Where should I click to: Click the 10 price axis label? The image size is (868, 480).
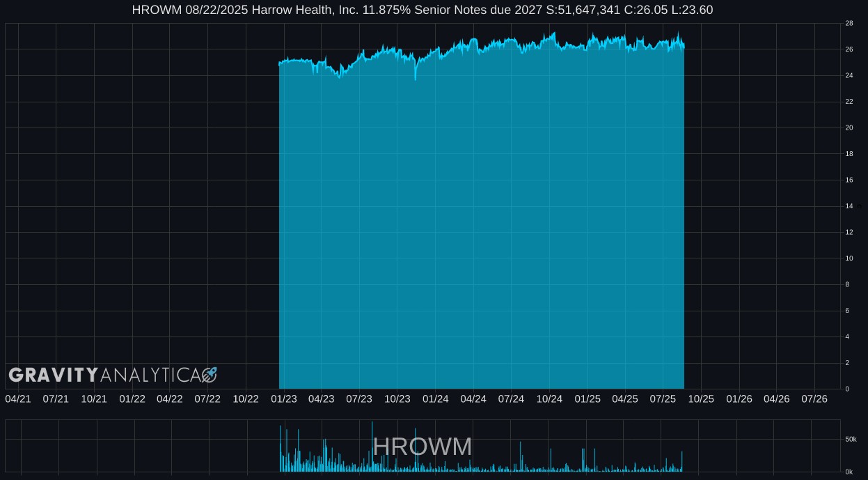tap(849, 258)
